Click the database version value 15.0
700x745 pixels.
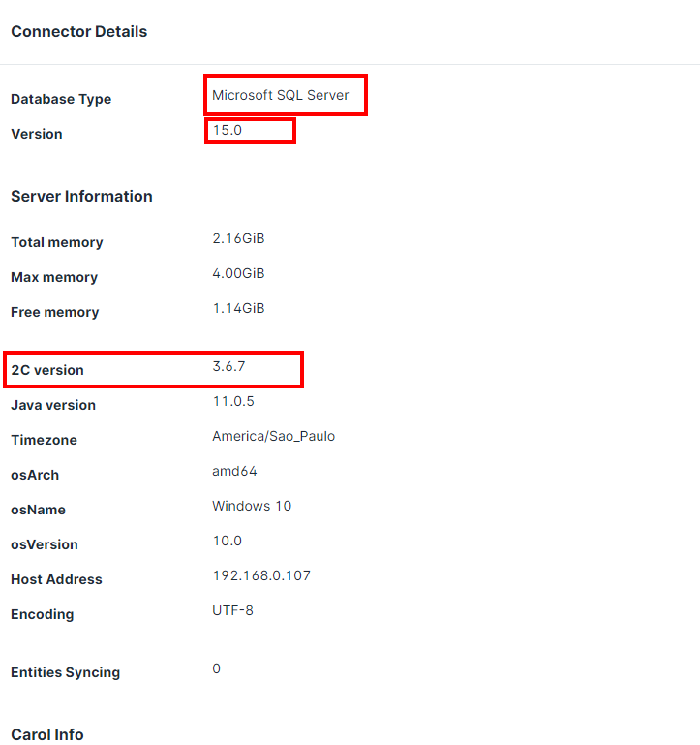tap(228, 130)
